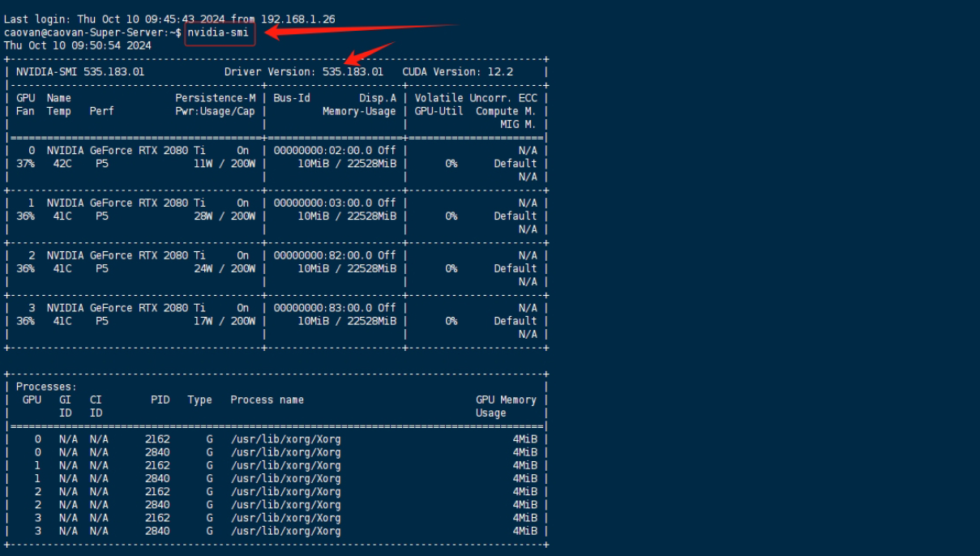Image resolution: width=980 pixels, height=556 pixels.
Task: Click the timestamp Thu Oct 10 09:50:54 2024
Action: click(77, 45)
